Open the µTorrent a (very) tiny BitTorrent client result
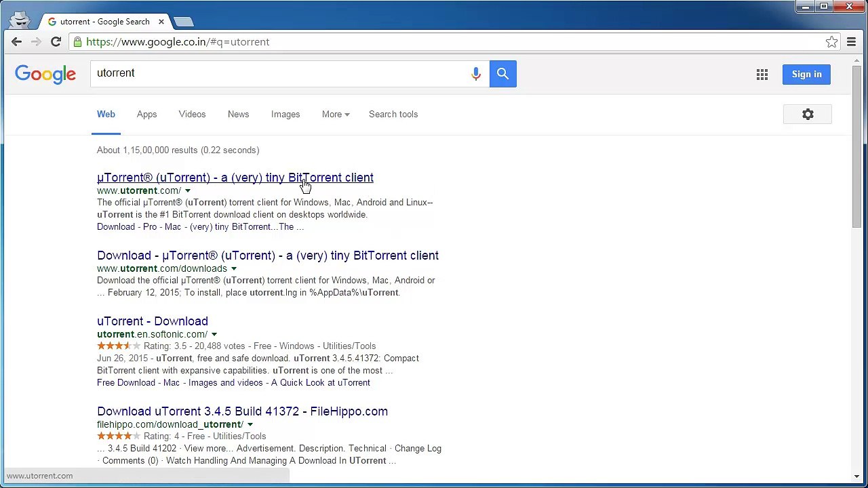Viewport: 868px width, 488px height. (x=235, y=178)
